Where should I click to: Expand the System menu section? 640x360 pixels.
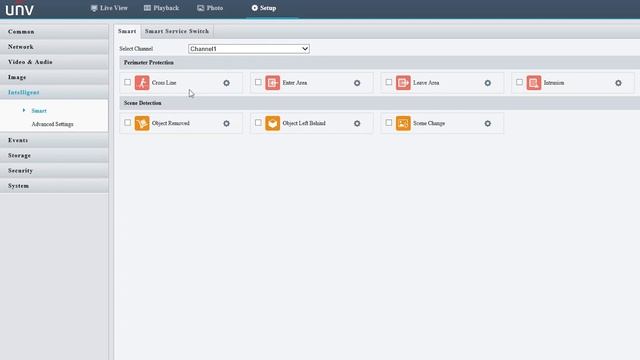[x=54, y=186]
